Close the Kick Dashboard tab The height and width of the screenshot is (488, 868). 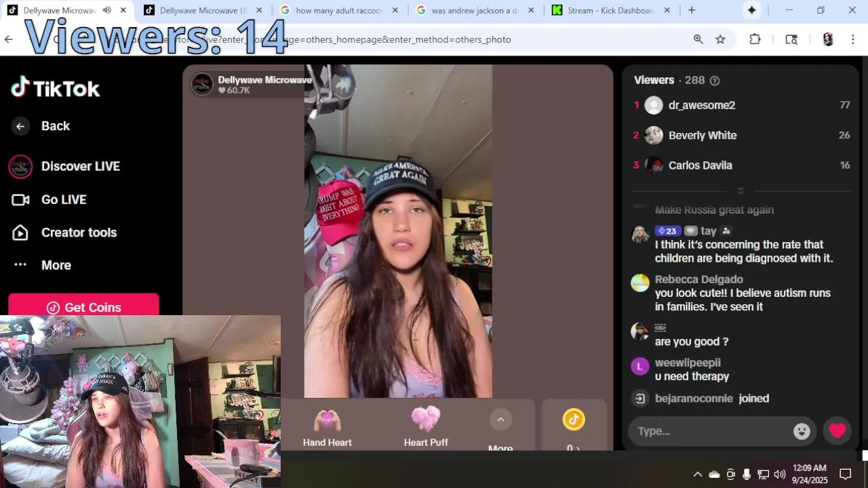(x=667, y=10)
